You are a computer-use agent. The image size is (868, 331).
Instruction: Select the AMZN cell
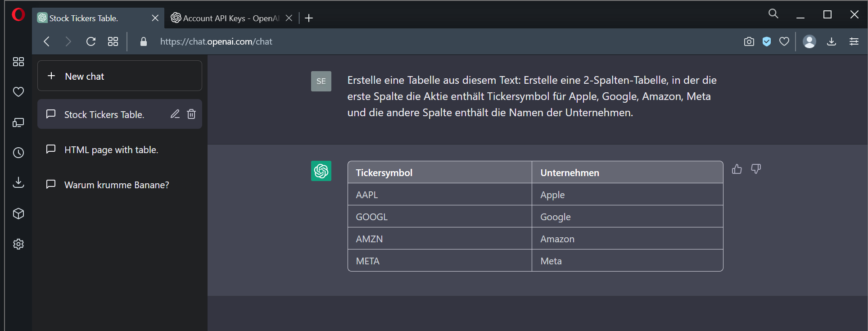coord(440,239)
